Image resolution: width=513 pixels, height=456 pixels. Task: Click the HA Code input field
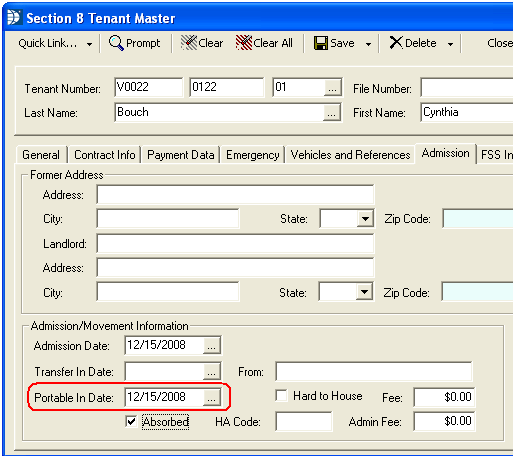point(304,421)
